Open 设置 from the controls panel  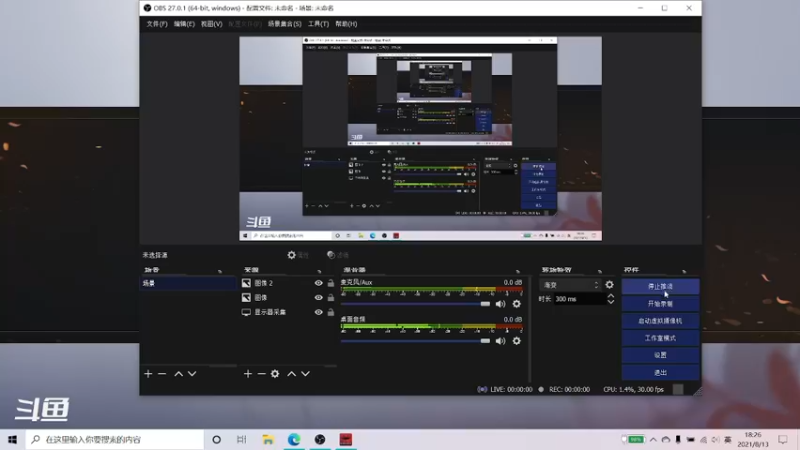pos(660,355)
